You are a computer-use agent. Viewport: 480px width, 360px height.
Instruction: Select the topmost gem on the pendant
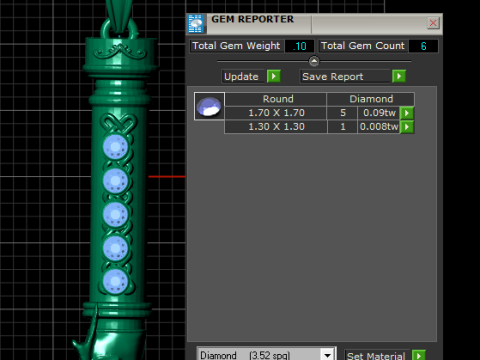point(115,147)
